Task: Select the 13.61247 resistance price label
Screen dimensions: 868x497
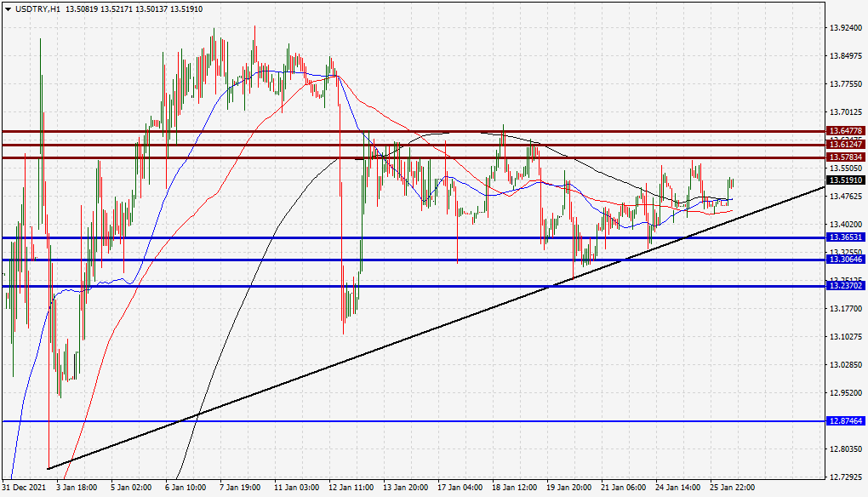Action: click(x=845, y=145)
